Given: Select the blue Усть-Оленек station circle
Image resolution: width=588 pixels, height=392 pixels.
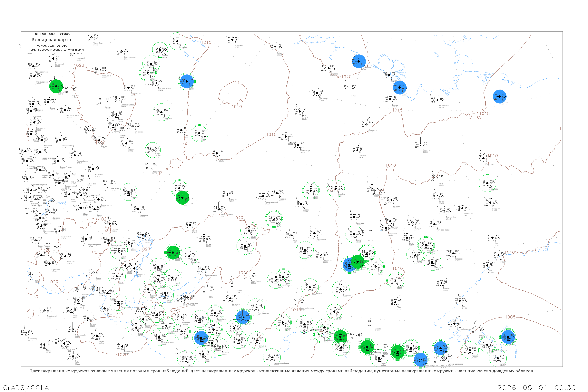Looking at the screenshot, I should click(x=359, y=61).
